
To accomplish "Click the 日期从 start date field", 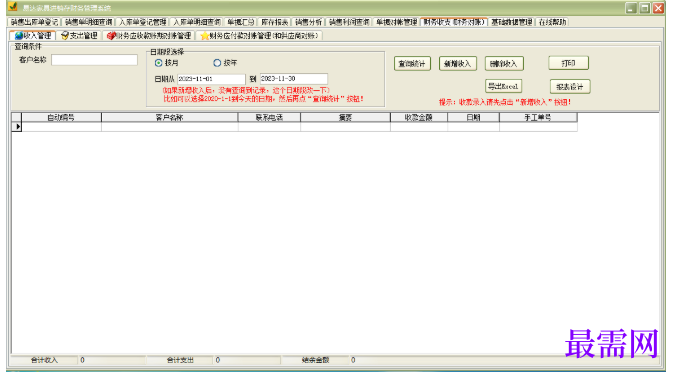I will click(x=211, y=79).
